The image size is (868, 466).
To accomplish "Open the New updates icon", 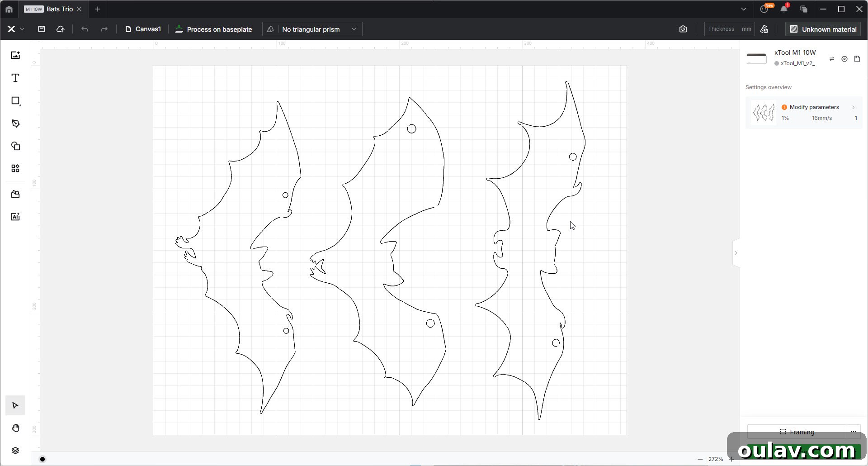I will [x=765, y=9].
